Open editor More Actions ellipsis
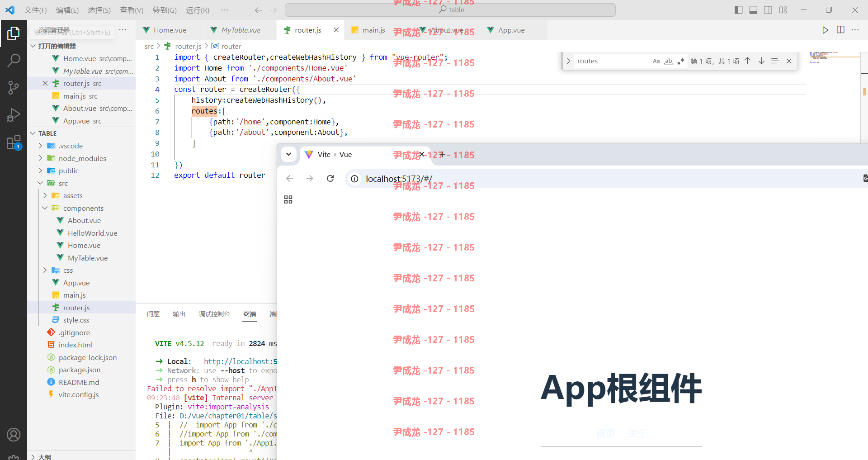 tap(855, 30)
